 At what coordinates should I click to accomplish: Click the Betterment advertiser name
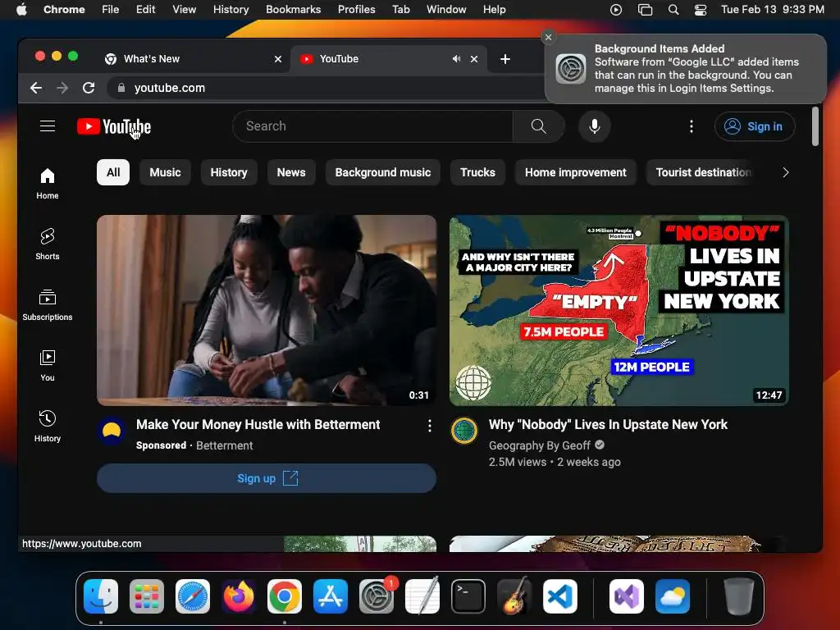pyautogui.click(x=224, y=445)
